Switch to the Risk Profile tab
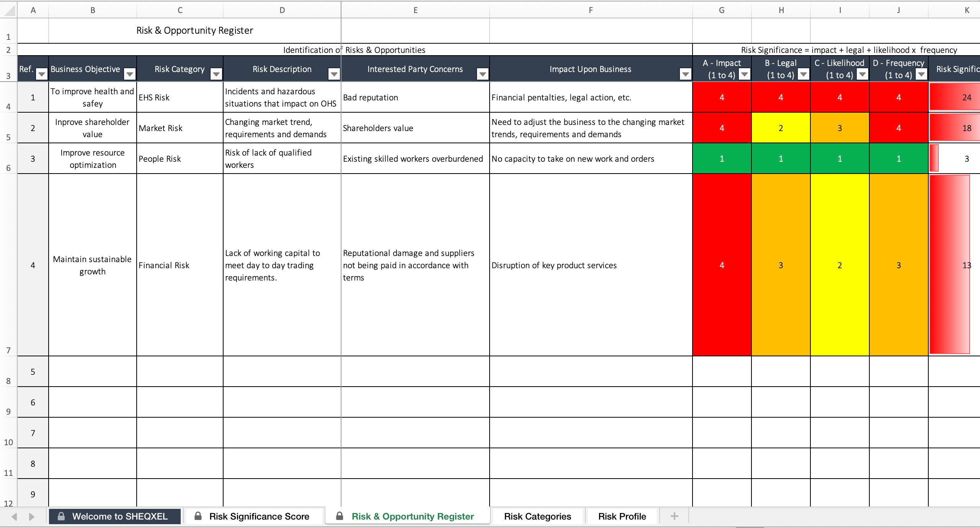This screenshot has height=528, width=980. (x=621, y=516)
